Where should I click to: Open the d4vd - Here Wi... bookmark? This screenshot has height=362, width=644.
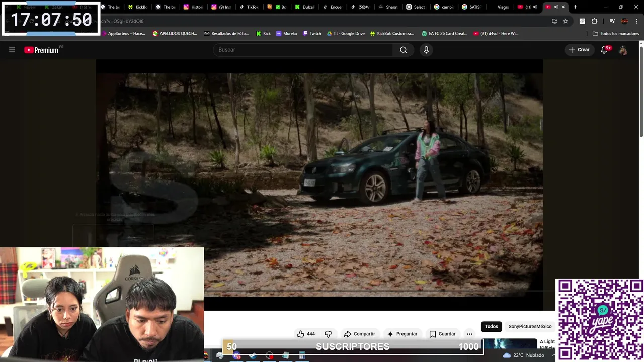coord(496,34)
